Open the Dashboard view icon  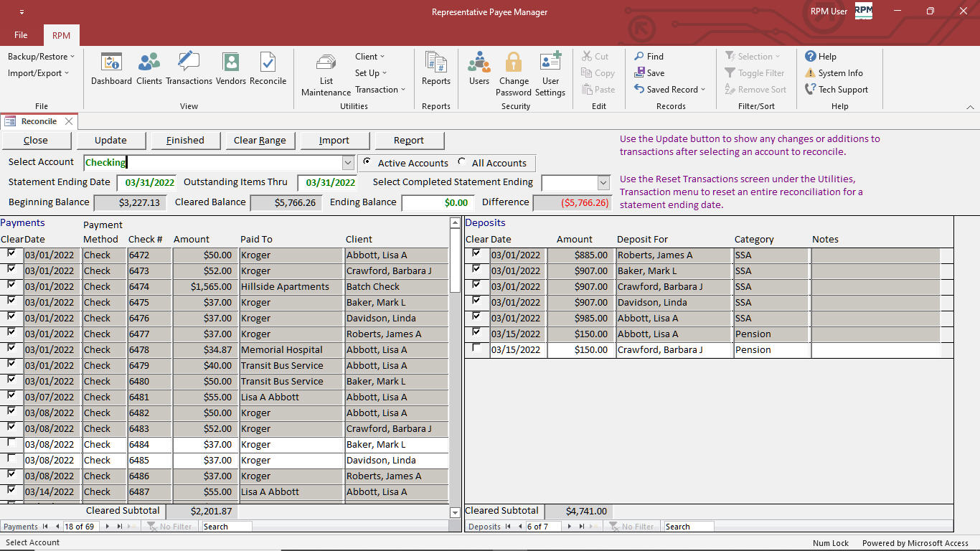pyautogui.click(x=111, y=69)
